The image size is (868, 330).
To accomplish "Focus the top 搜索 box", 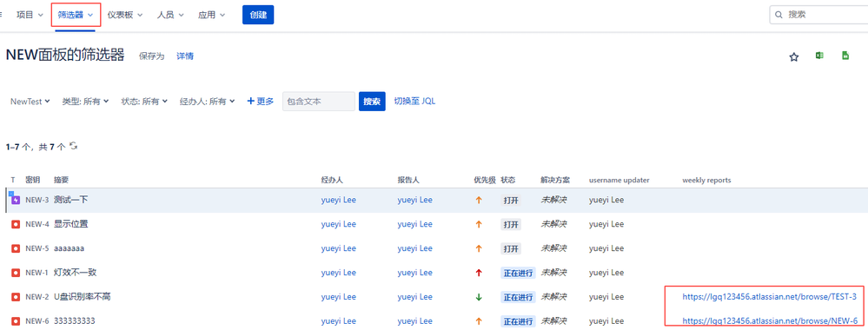I will (x=819, y=15).
